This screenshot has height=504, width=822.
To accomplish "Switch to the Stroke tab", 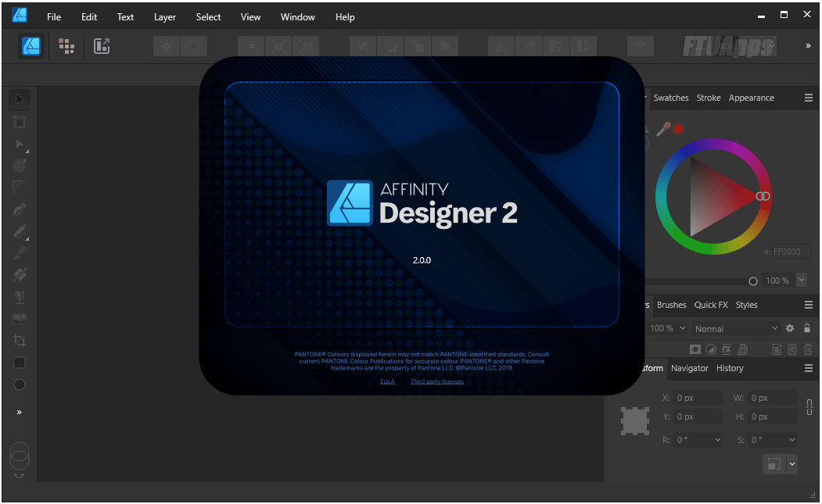I will pyautogui.click(x=709, y=98).
